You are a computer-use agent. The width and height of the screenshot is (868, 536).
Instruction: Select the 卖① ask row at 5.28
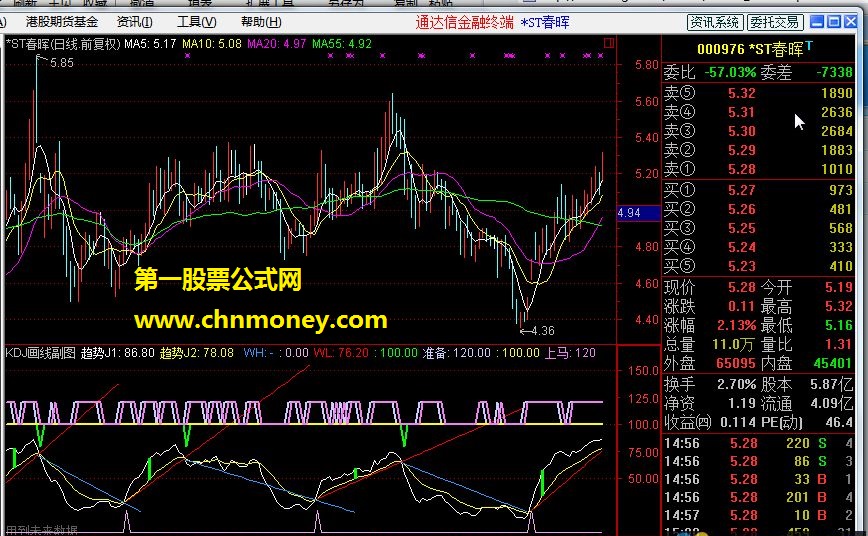click(758, 169)
